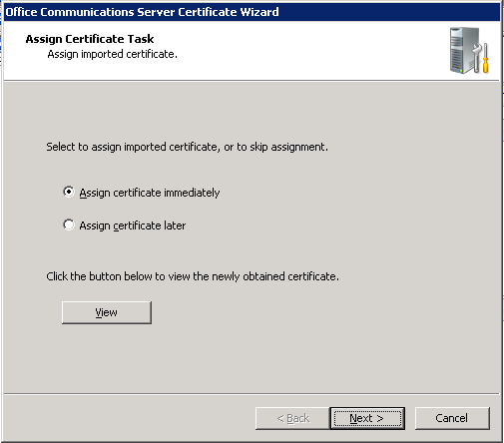The width and height of the screenshot is (504, 443).
Task: Go to the previous step with < Back
Action: (x=292, y=418)
